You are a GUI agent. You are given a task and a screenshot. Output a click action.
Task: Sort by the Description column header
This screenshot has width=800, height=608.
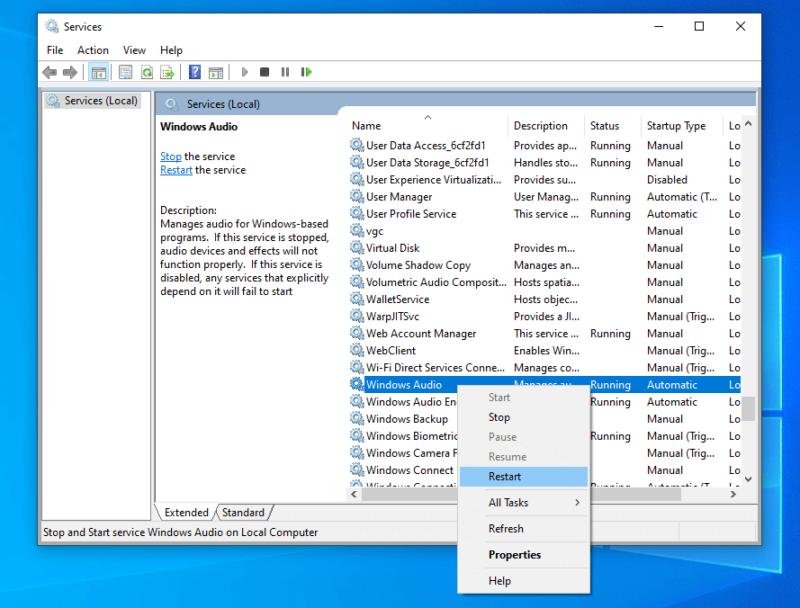click(x=546, y=125)
